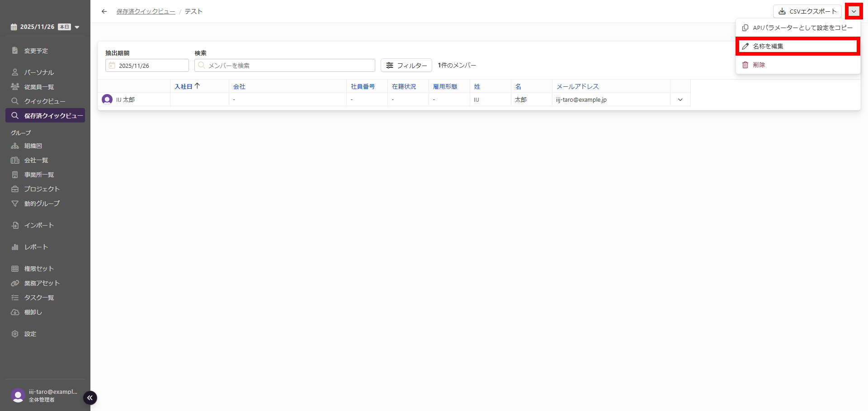The image size is (868, 411).
Task: Click the IIJ 太郎 avatar in table row
Action: pos(107,99)
